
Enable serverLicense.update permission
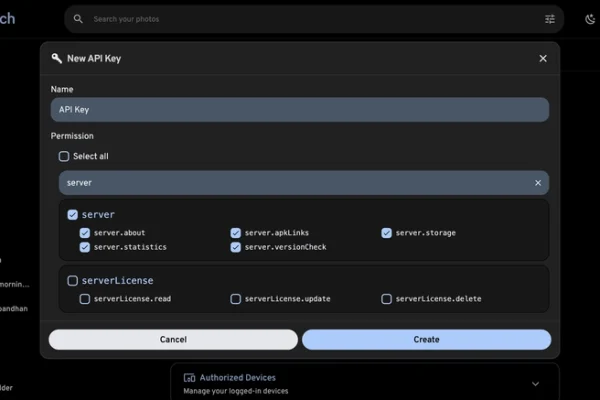click(236, 299)
